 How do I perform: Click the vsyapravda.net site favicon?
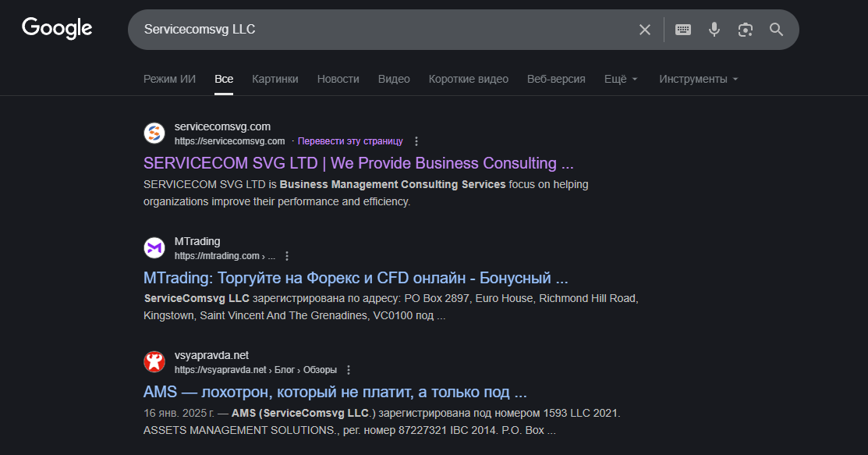pos(154,362)
